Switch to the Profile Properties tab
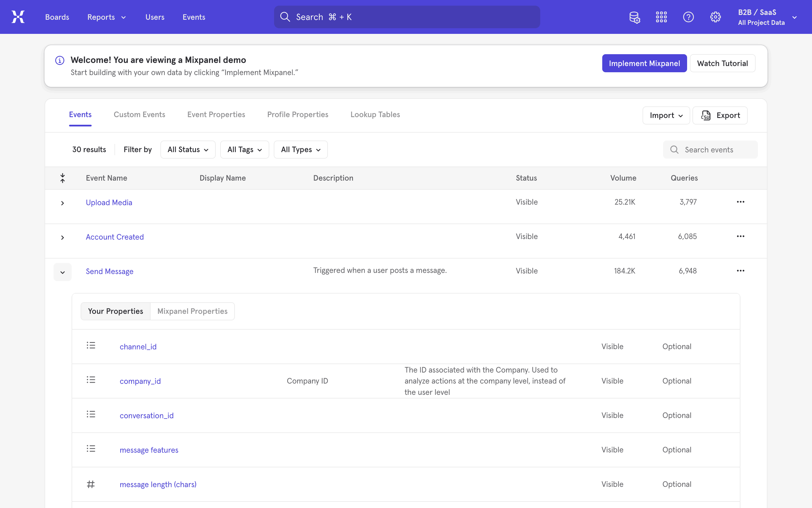Screen dimensions: 812x508 298,115
